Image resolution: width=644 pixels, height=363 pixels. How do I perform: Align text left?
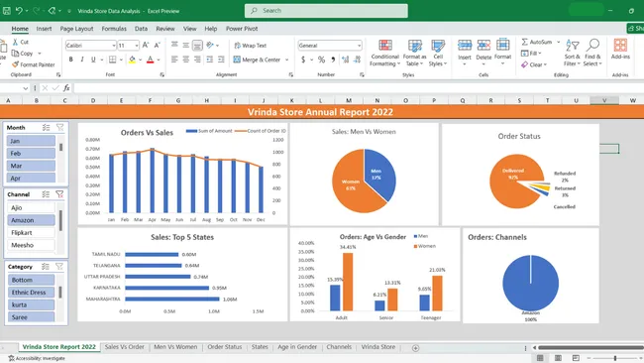tap(174, 60)
